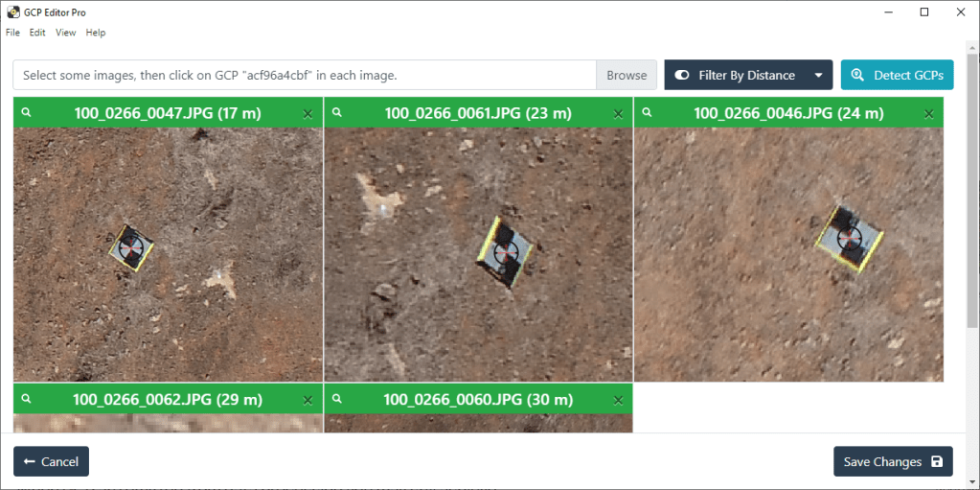Zoom icon on 100_0266_0061.JPG header
This screenshot has width=980, height=490.
[337, 112]
